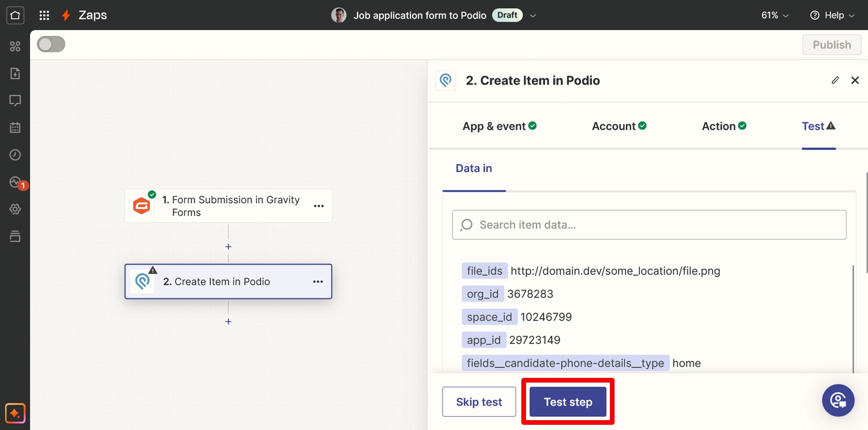
Task: Open the versions stack icon in sidebar
Action: tap(15, 236)
